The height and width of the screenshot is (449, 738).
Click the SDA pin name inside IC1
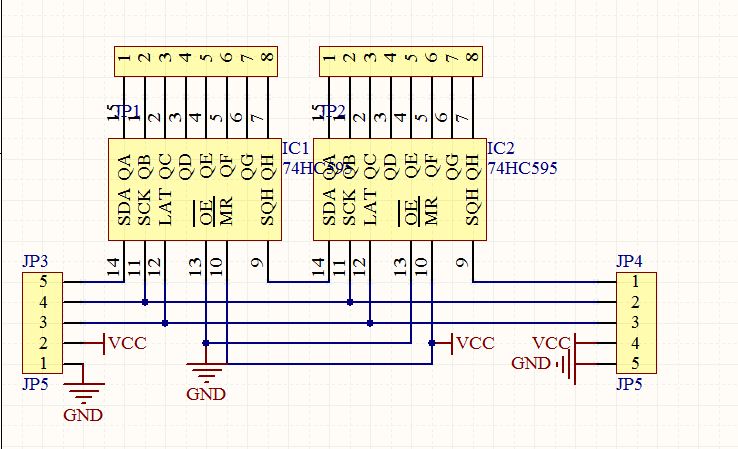pyautogui.click(x=124, y=207)
